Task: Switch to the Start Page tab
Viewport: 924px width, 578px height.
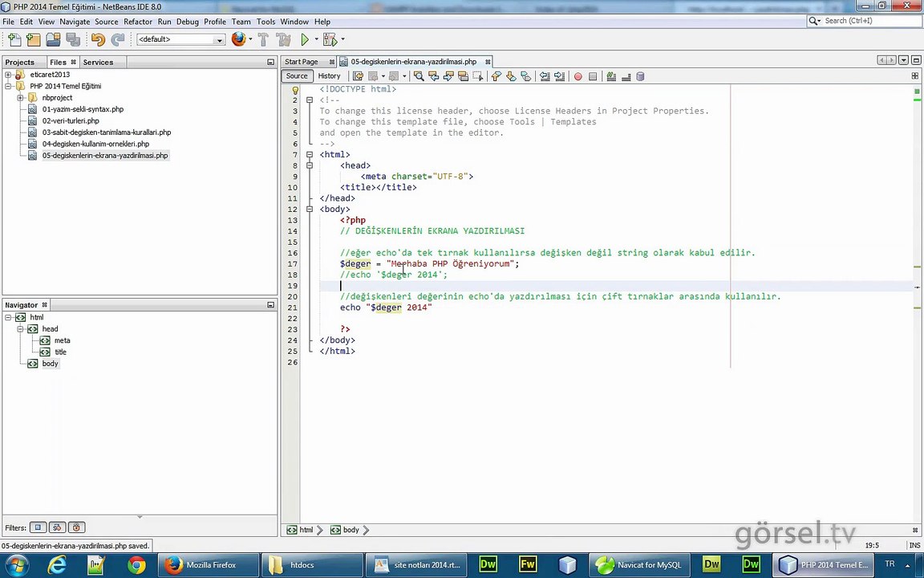Action: 302,62
